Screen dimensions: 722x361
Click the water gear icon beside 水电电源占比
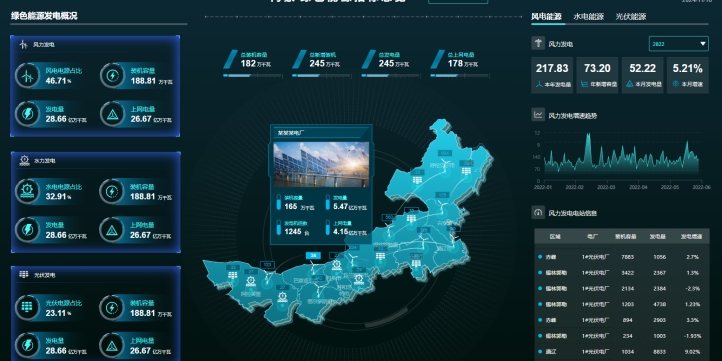pyautogui.click(x=28, y=191)
